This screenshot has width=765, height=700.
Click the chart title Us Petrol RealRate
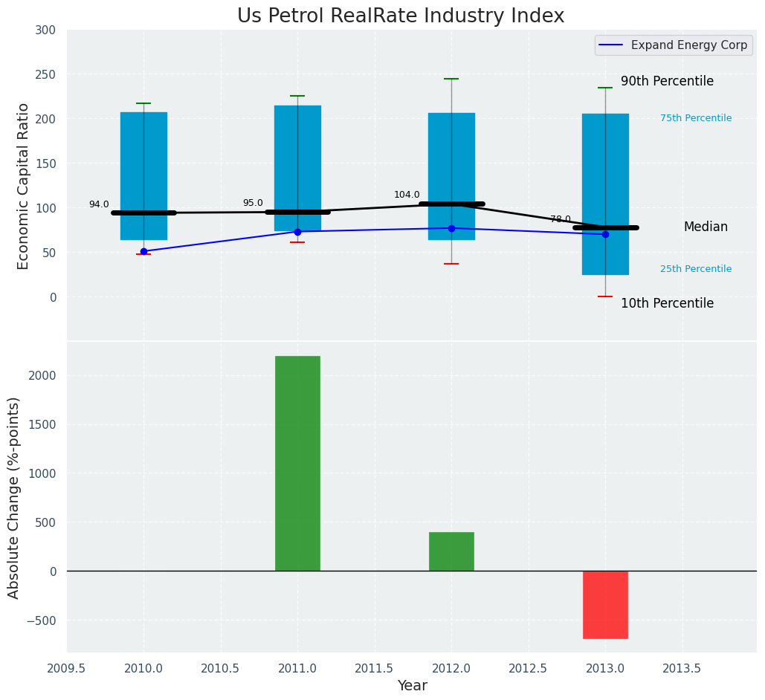pyautogui.click(x=401, y=16)
